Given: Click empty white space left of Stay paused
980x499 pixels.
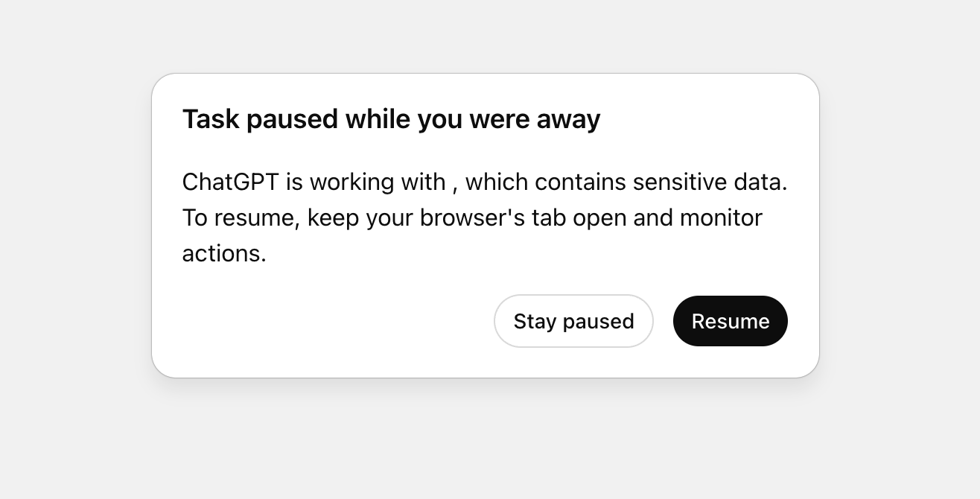Looking at the screenshot, I should pos(335,321).
